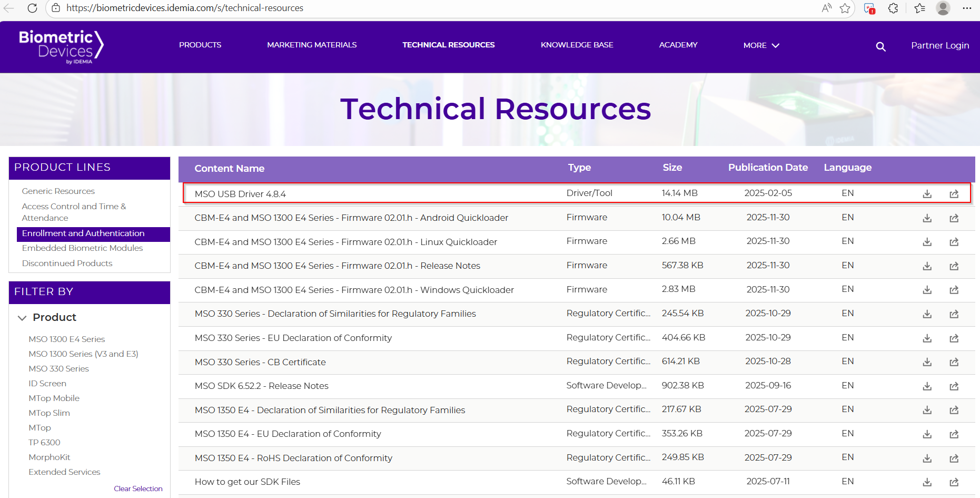Screen dimensions: 980x498
Task: Download the Linux Quickloader firmware
Action: [x=927, y=242]
